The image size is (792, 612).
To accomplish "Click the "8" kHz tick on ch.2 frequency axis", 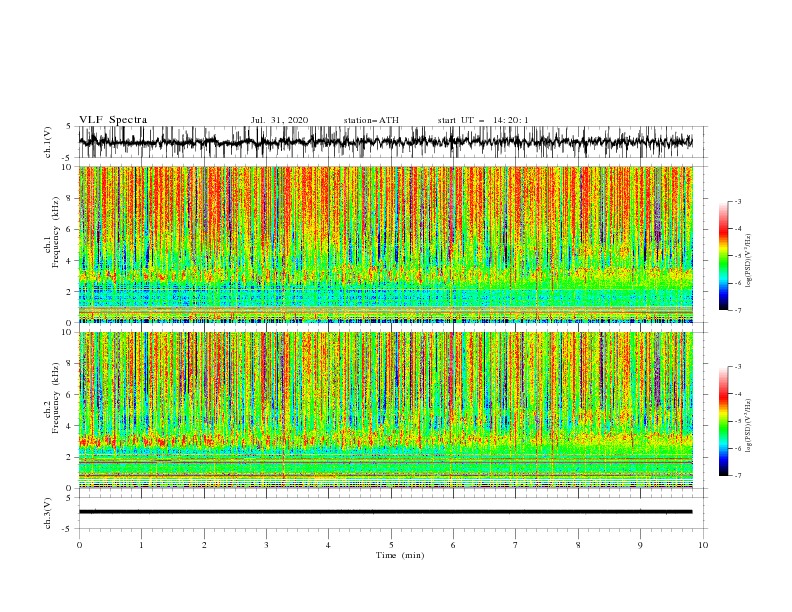I will [71, 364].
